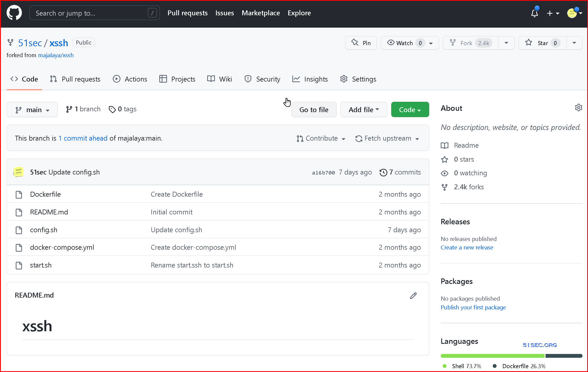
Task: Go to Explore
Action: click(299, 13)
